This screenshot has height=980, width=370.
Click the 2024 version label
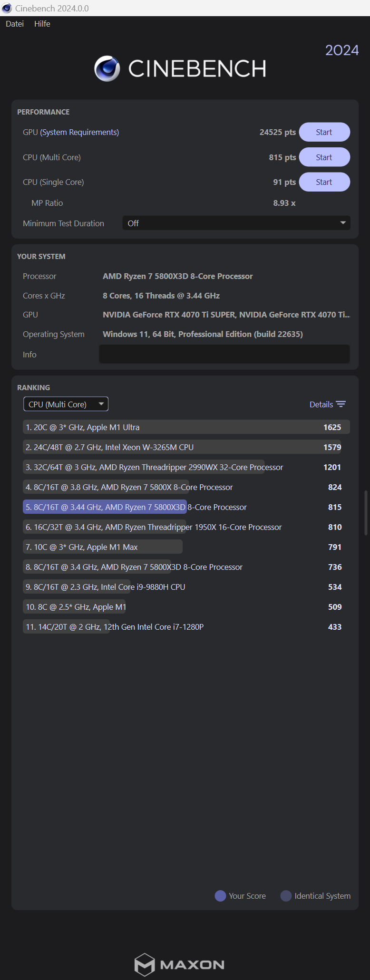342,50
